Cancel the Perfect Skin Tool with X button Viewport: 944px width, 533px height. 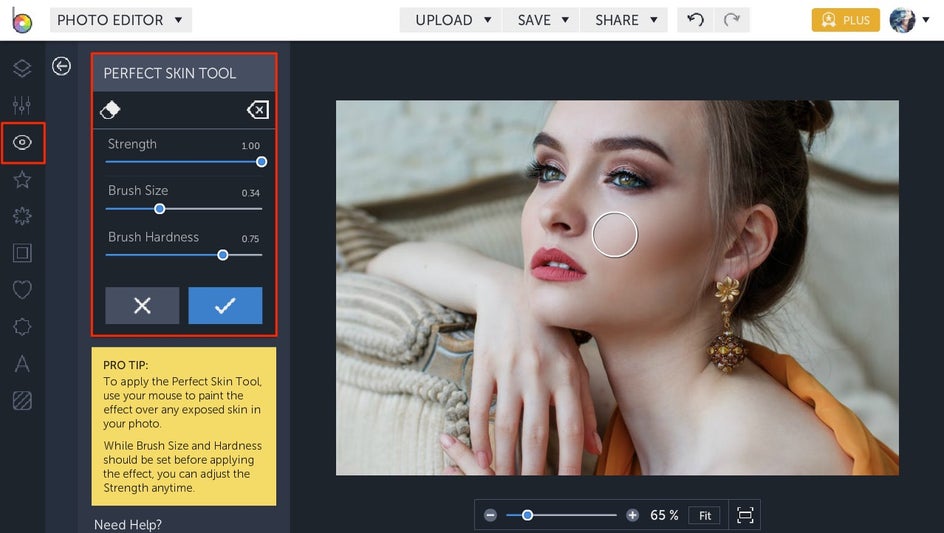click(142, 306)
